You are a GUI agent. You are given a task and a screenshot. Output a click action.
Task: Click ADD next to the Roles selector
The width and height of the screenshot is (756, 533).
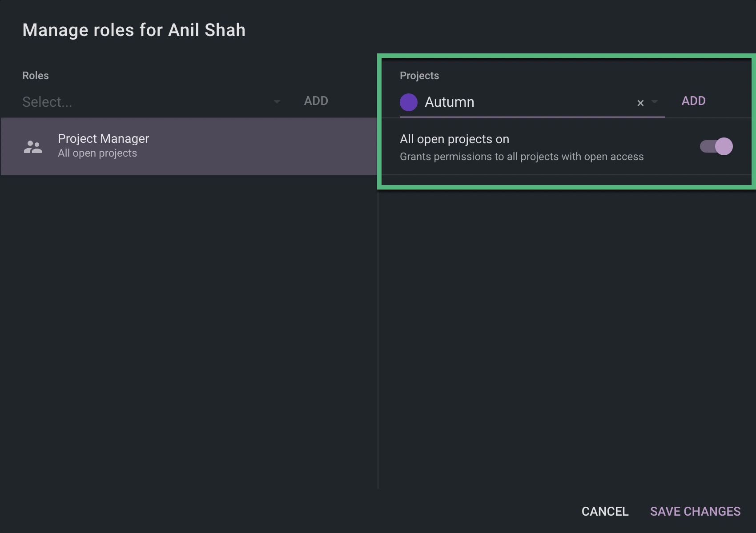(x=316, y=101)
